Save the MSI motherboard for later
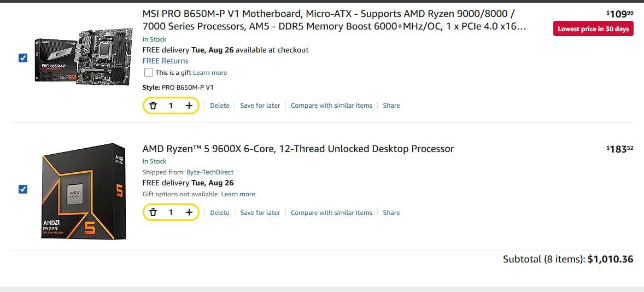This screenshot has height=292, width=644. 260,106
